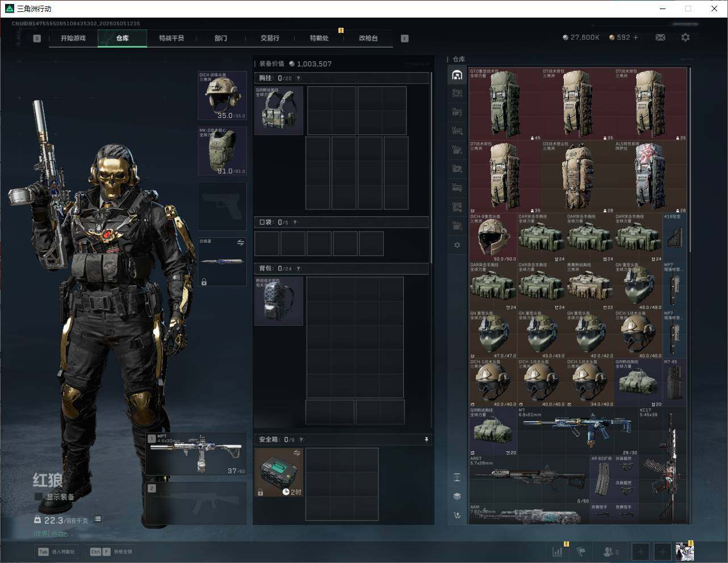Viewport: 728px width, 563px height.
Task: Open the statistics bar-chart icon in bottom bar
Action: [x=558, y=551]
